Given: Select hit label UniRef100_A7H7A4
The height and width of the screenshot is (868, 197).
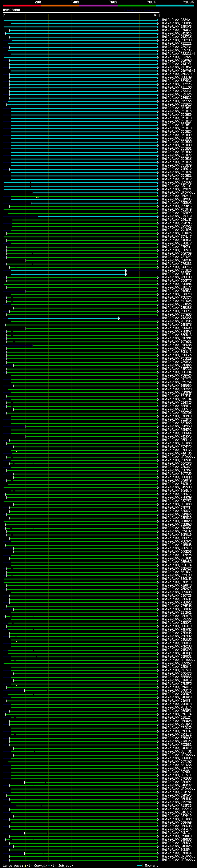Looking at the screenshot, I should point(177,247).
